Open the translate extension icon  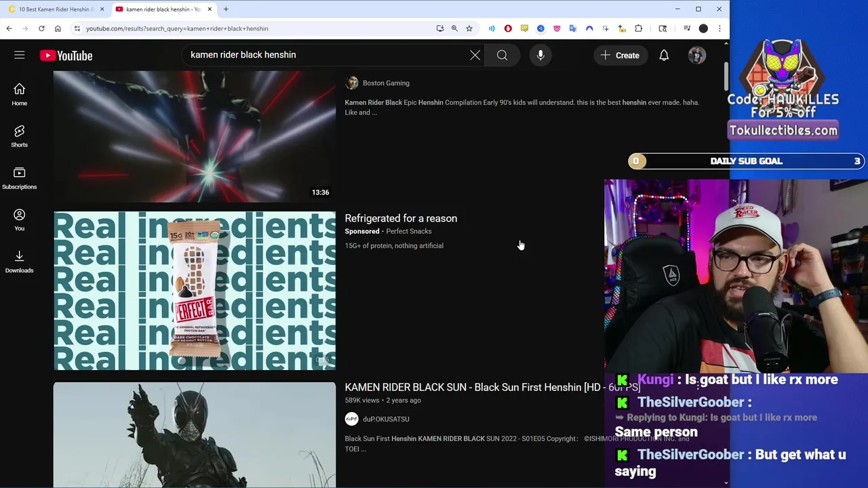tap(573, 28)
